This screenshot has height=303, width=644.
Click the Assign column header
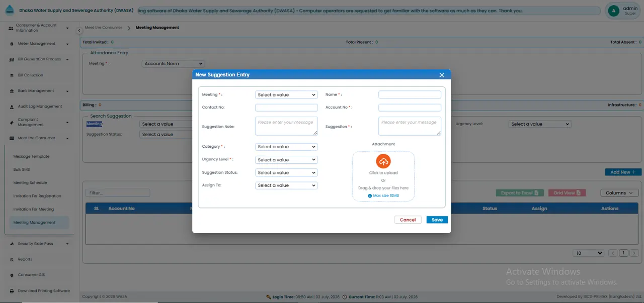[x=539, y=209]
